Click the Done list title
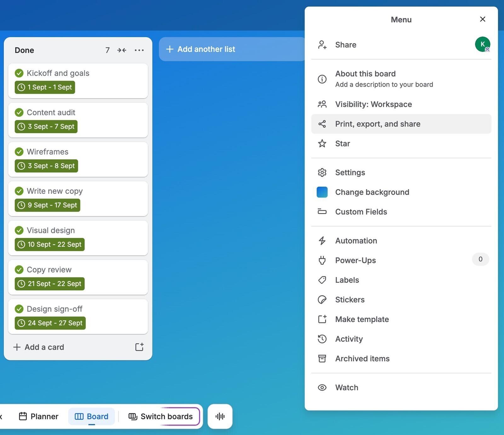 point(25,50)
